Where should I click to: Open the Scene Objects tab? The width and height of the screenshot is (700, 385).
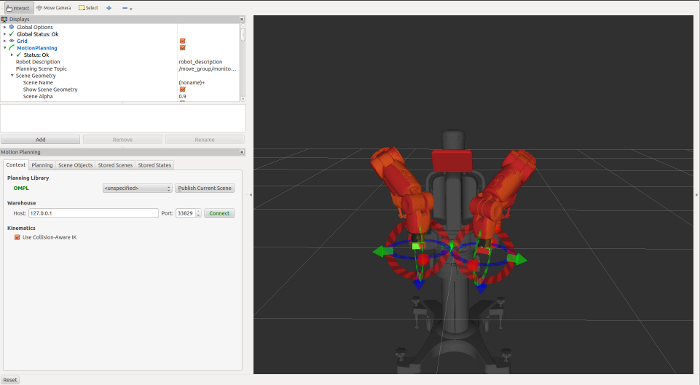[x=75, y=165]
